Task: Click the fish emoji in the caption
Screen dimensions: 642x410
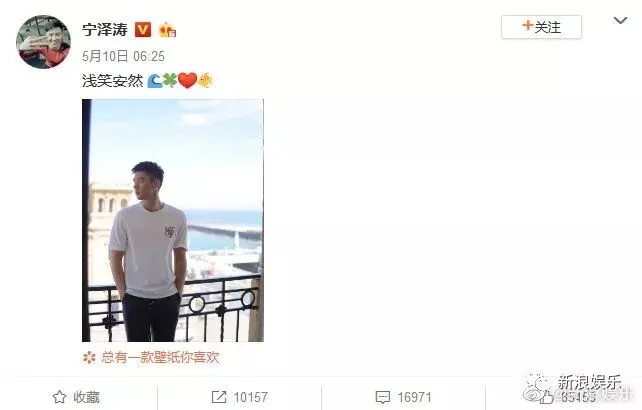Action: 205,81
